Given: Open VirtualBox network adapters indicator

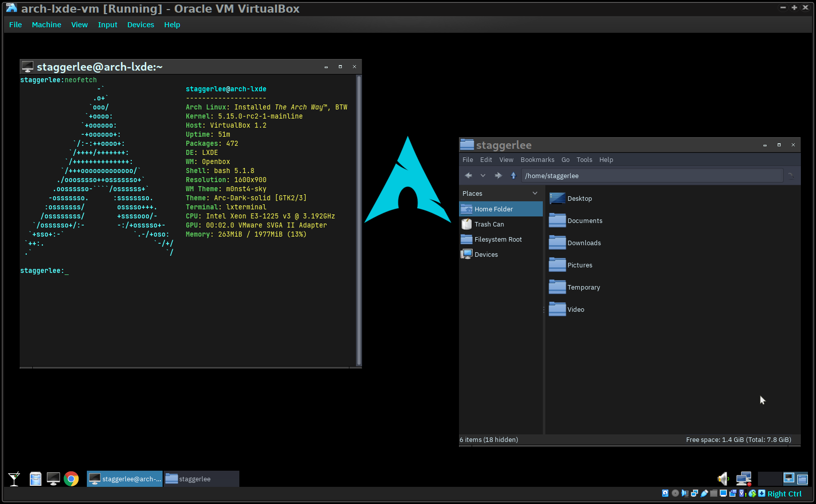Looking at the screenshot, I should tap(694, 493).
